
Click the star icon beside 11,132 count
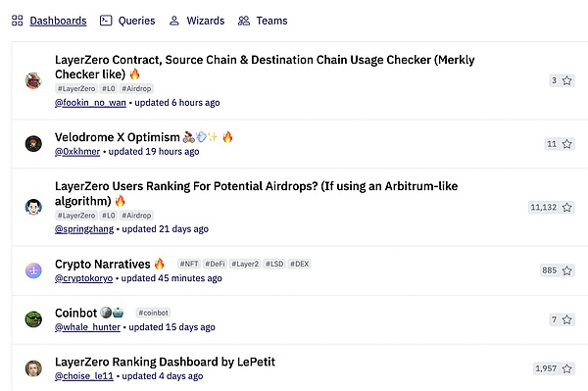(x=566, y=208)
